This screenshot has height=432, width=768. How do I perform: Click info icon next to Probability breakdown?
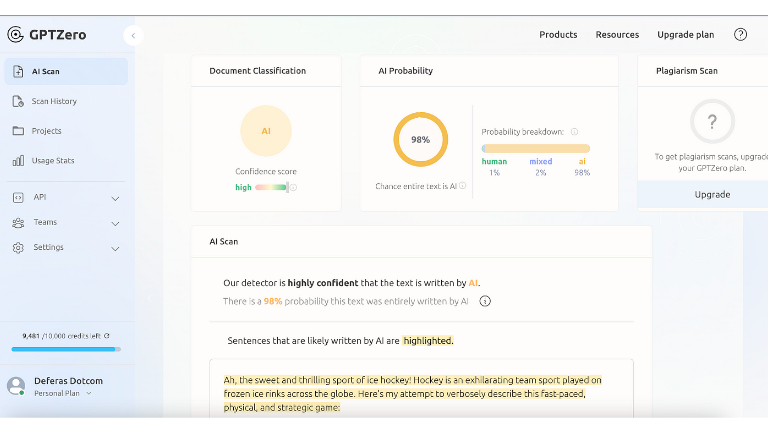pyautogui.click(x=575, y=132)
